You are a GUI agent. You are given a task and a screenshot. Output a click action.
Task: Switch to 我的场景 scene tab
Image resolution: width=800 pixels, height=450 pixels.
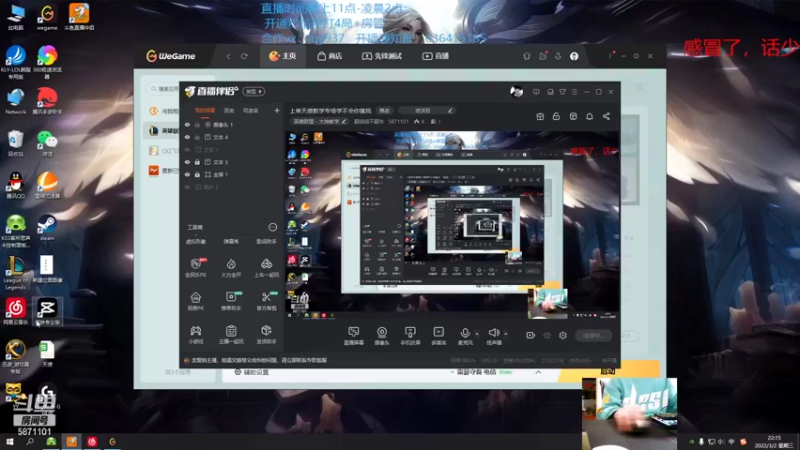click(x=205, y=110)
